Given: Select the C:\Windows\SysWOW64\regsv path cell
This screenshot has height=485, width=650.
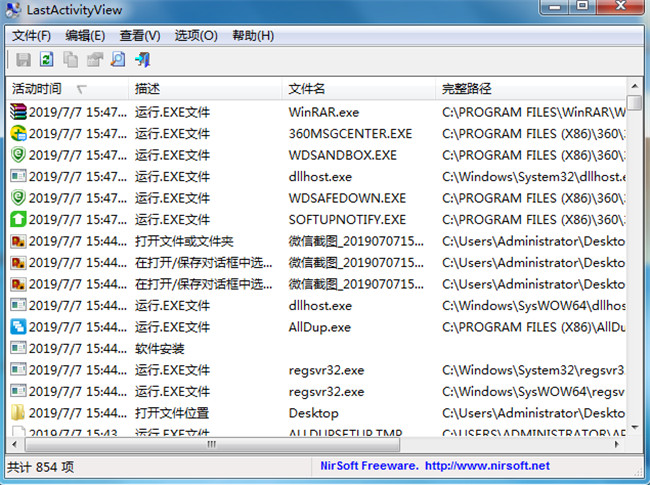Looking at the screenshot, I should (x=534, y=391).
